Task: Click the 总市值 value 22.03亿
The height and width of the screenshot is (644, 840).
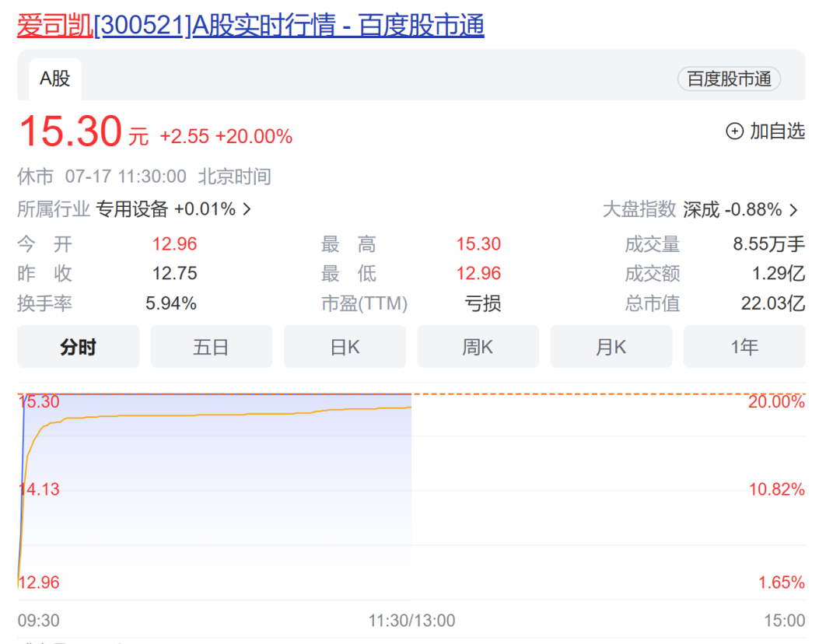Action: click(773, 303)
